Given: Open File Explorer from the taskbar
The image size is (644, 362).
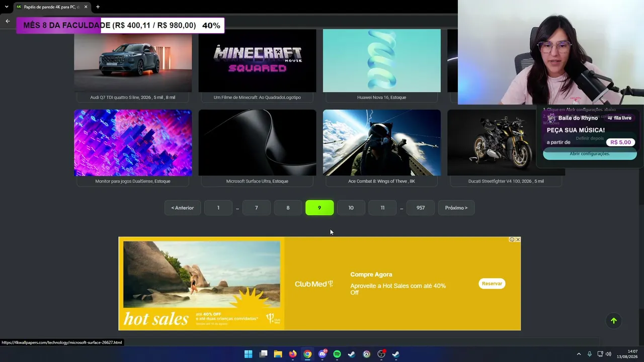Looking at the screenshot, I should point(278,354).
